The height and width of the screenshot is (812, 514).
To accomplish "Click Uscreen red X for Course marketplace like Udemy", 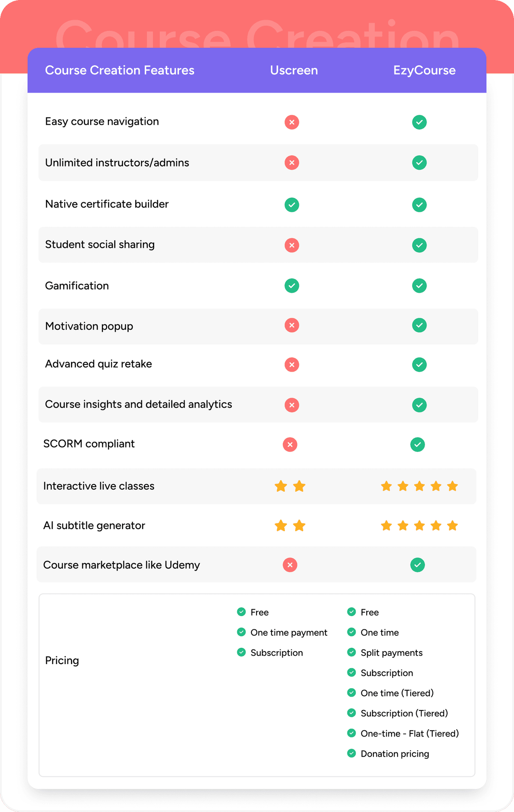I will (290, 565).
